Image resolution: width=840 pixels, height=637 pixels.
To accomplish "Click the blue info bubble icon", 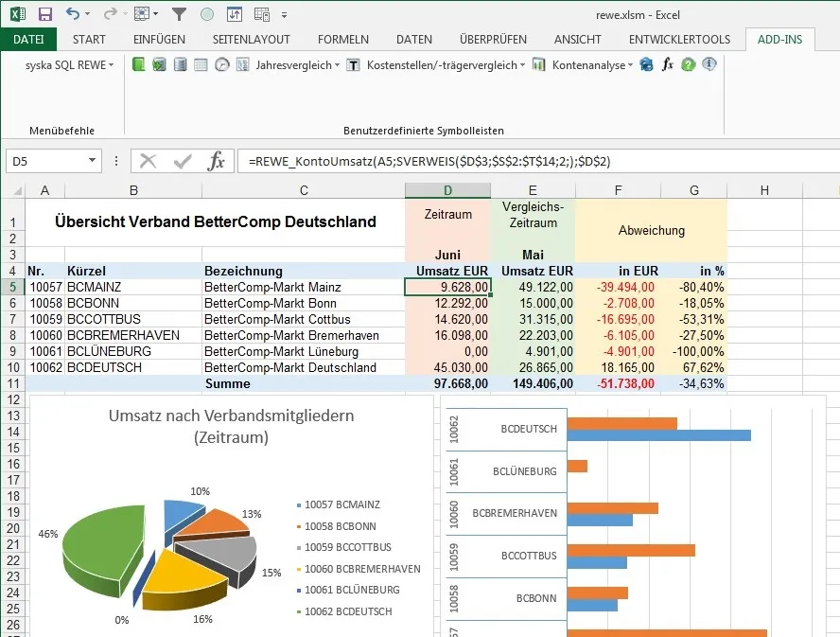I will click(709, 64).
